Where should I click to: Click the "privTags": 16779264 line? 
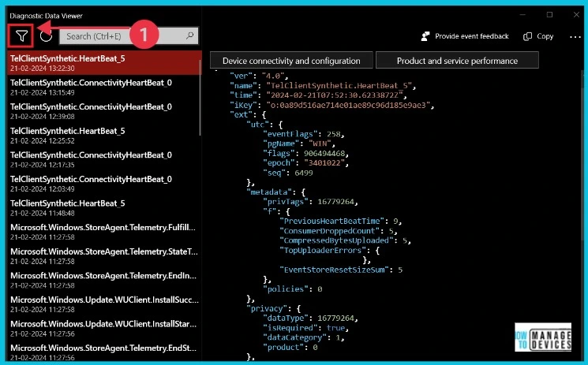(x=309, y=202)
